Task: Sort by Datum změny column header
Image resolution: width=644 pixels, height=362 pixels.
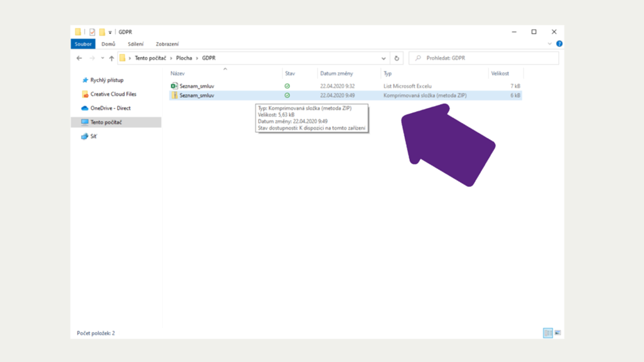Action: [x=336, y=73]
